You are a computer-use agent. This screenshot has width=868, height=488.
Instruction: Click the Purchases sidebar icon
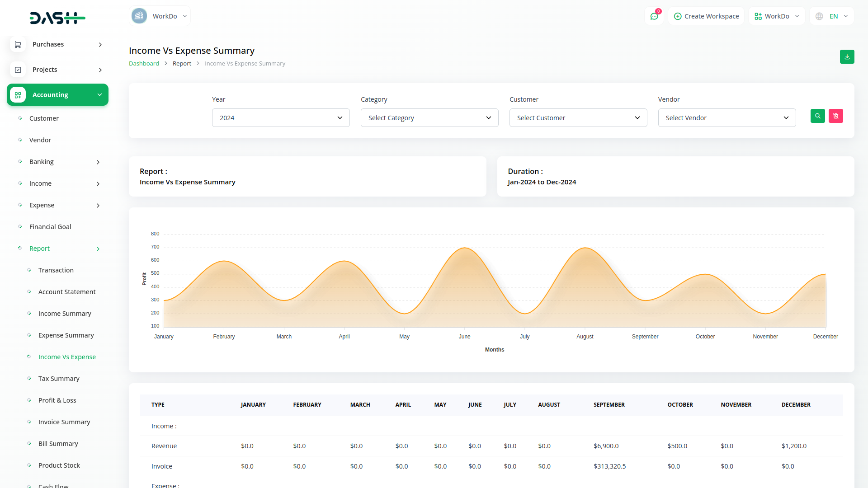point(18,44)
